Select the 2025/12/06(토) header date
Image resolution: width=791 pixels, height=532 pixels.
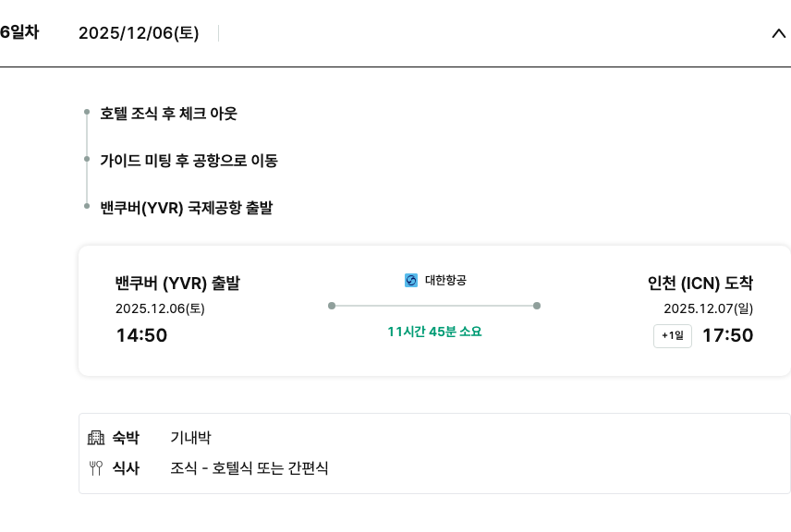click(x=139, y=33)
